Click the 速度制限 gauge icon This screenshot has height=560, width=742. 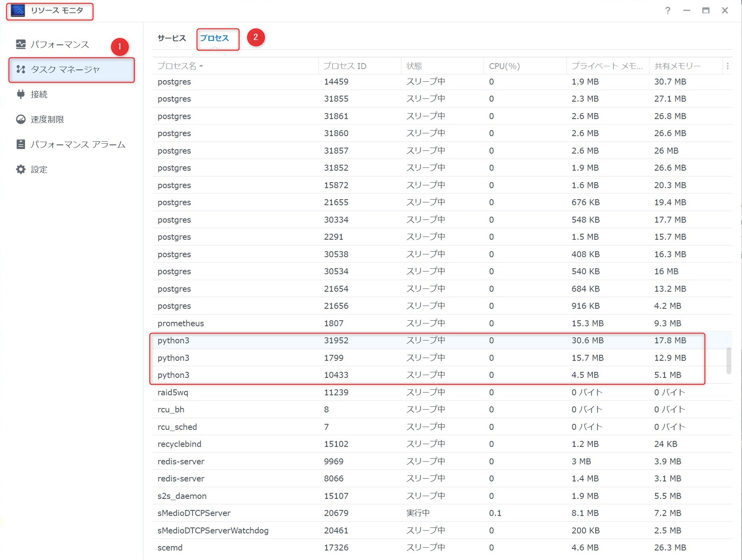21,119
